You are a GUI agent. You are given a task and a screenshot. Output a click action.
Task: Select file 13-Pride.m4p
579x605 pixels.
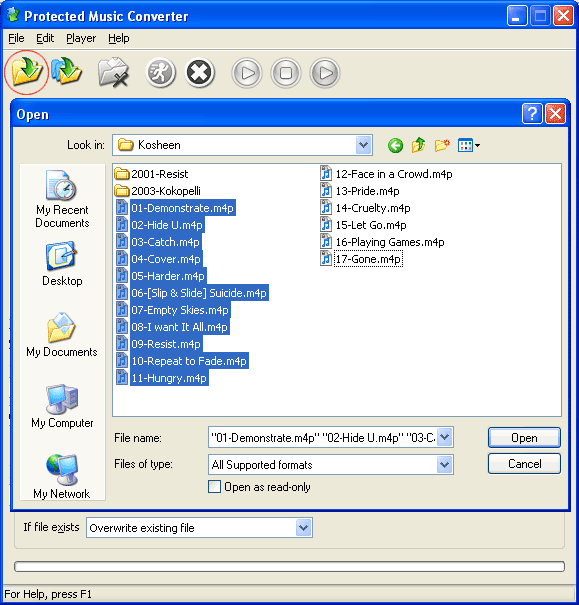click(360, 191)
